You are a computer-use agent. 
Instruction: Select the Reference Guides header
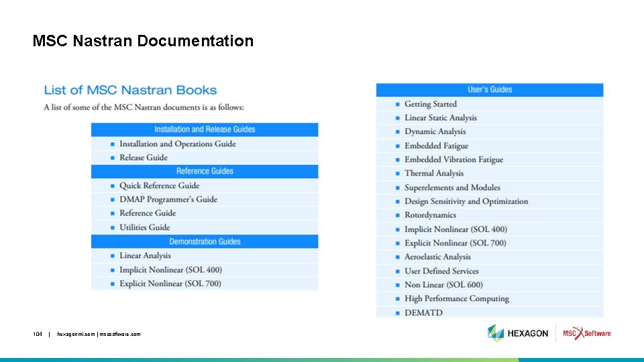point(205,171)
